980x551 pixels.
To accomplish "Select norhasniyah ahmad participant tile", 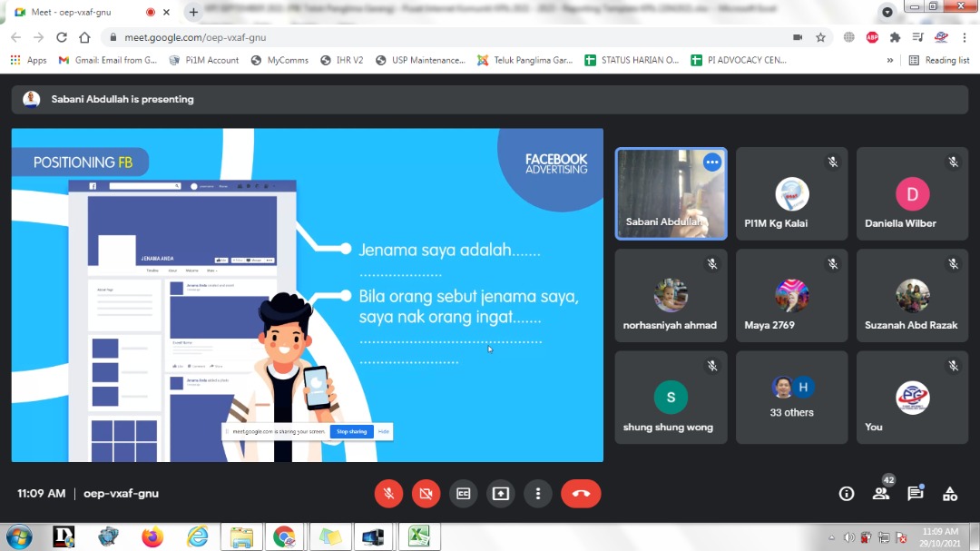I will (x=671, y=295).
